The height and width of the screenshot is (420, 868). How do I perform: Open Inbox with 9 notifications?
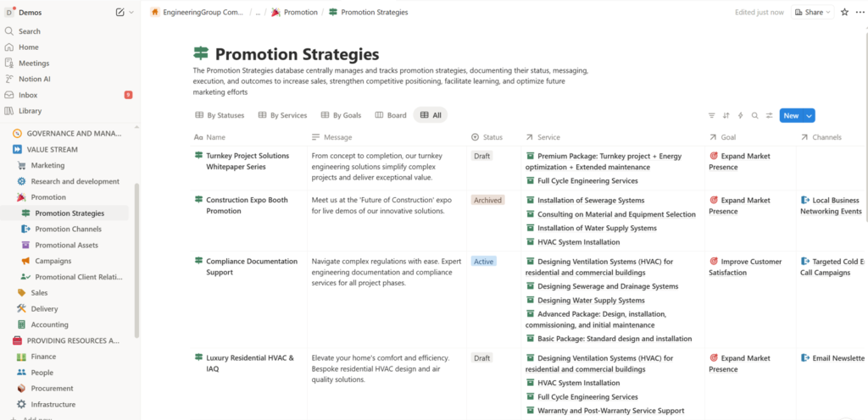click(28, 95)
